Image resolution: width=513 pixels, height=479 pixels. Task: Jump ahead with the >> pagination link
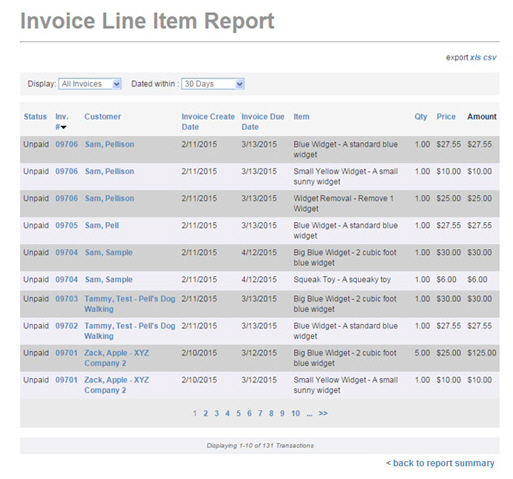click(323, 413)
